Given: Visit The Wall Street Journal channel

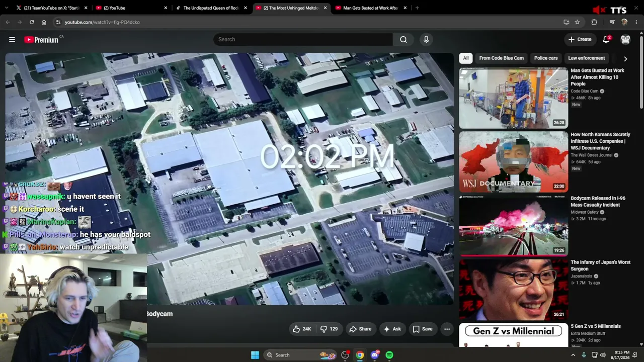Looking at the screenshot, I should click(x=592, y=155).
